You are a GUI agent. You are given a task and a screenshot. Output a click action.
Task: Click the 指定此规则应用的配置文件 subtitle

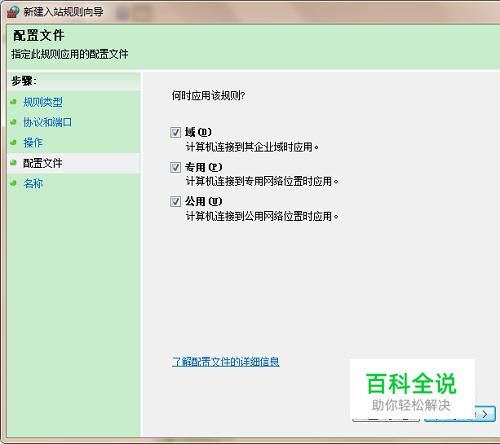(x=70, y=54)
